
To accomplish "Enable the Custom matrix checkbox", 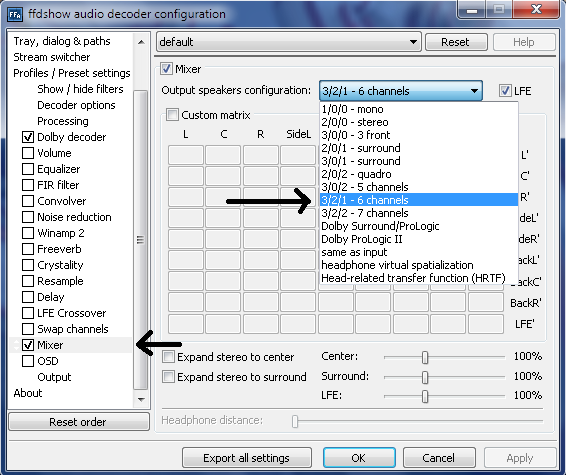I will pos(172,115).
